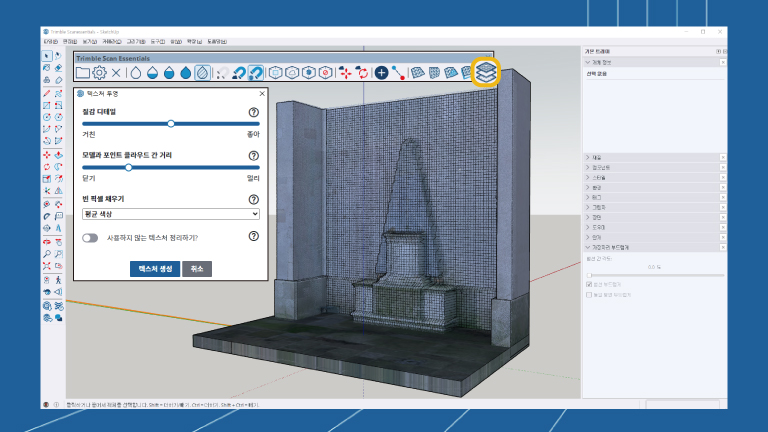Click the folder icon in Scan Essentials toolbar

82,73
